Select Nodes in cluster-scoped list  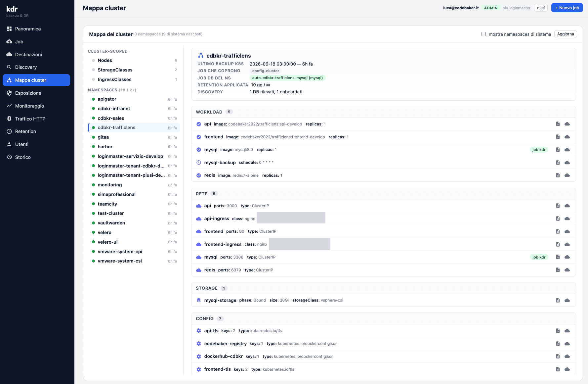click(134, 60)
